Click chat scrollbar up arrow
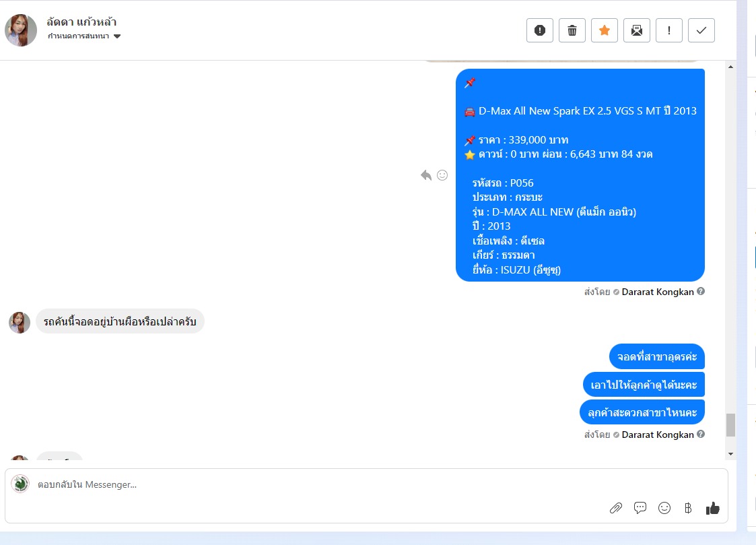This screenshot has width=756, height=545. click(730, 67)
